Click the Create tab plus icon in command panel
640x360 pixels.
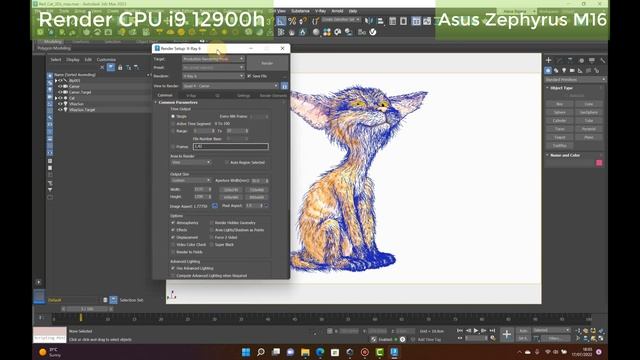[549, 60]
